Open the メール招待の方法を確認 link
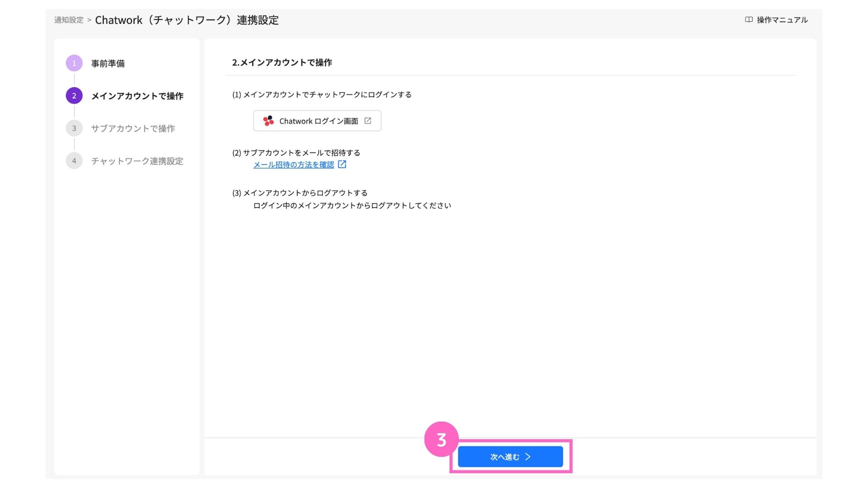 [293, 165]
